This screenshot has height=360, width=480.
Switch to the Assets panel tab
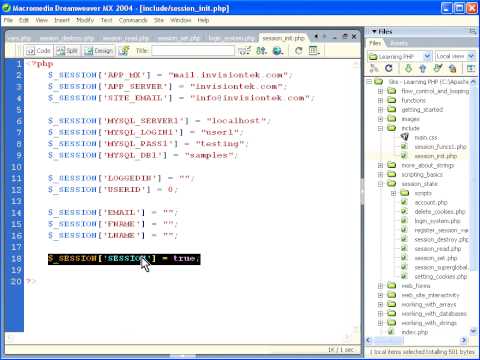[x=398, y=43]
